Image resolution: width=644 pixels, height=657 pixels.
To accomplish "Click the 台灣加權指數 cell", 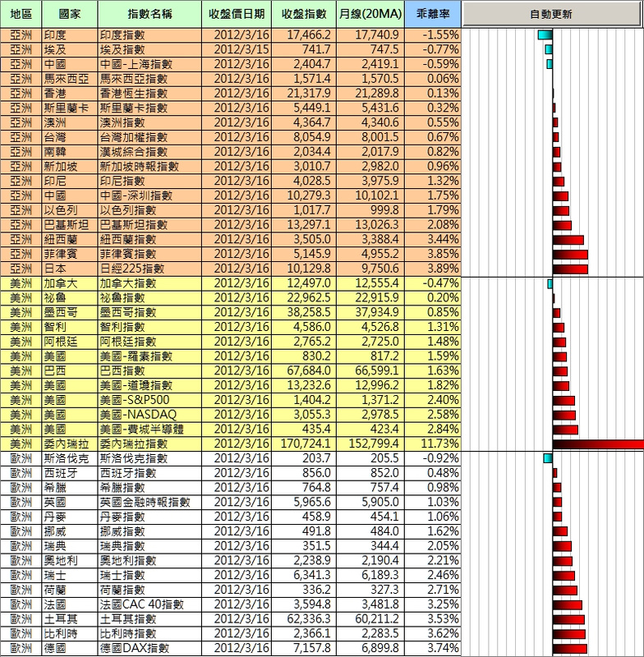I will (x=149, y=137).
